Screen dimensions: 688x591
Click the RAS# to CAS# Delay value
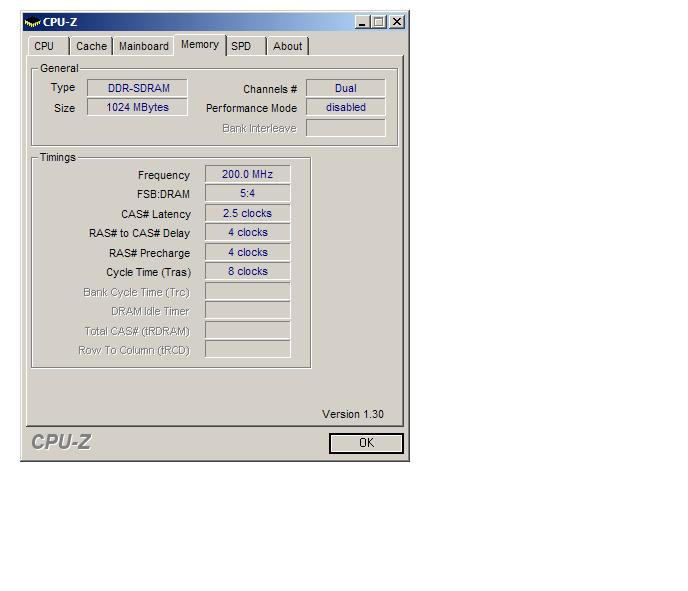pos(247,233)
